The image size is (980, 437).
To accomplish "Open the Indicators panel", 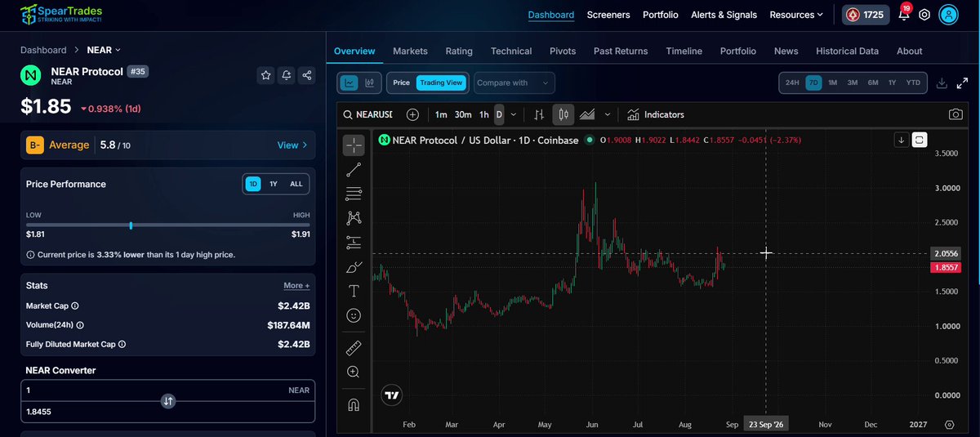I will click(656, 114).
